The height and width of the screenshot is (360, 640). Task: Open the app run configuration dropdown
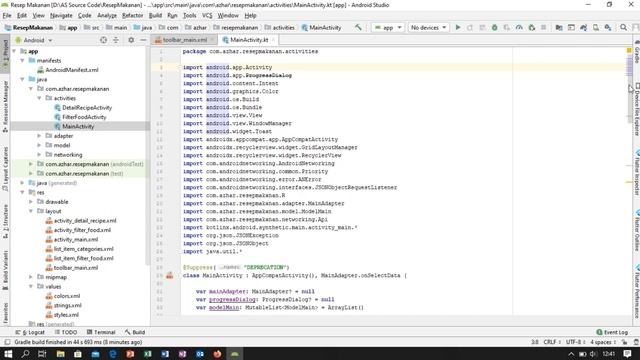[x=388, y=27]
